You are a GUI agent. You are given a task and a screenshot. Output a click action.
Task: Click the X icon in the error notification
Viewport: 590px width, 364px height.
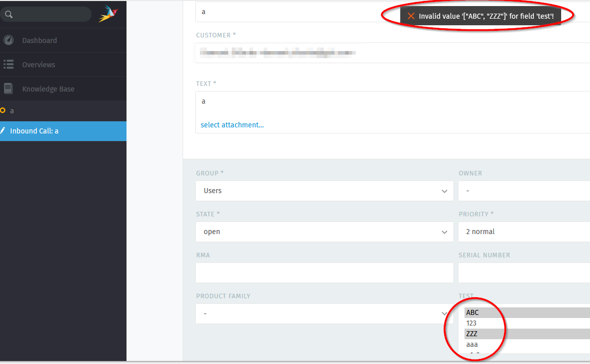(411, 16)
